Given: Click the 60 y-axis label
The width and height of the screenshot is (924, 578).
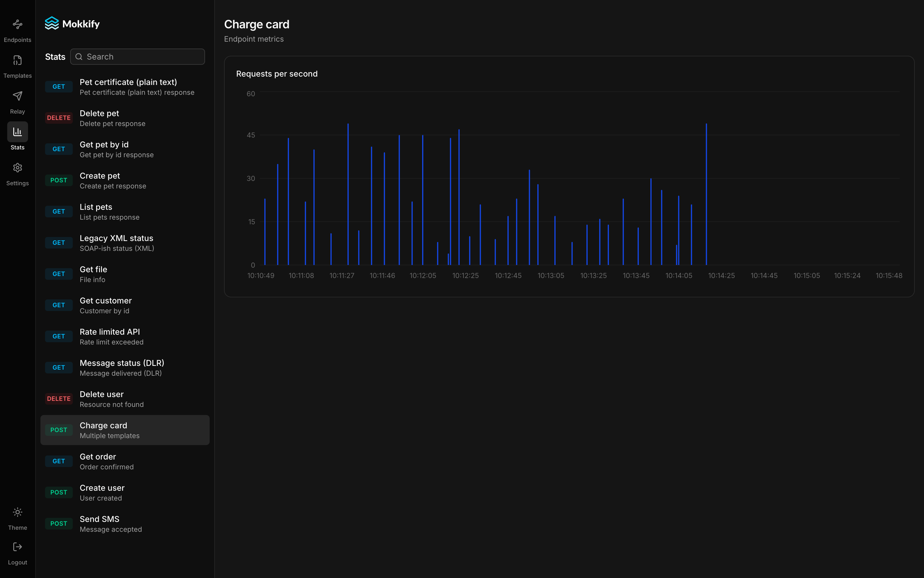Looking at the screenshot, I should [251, 94].
